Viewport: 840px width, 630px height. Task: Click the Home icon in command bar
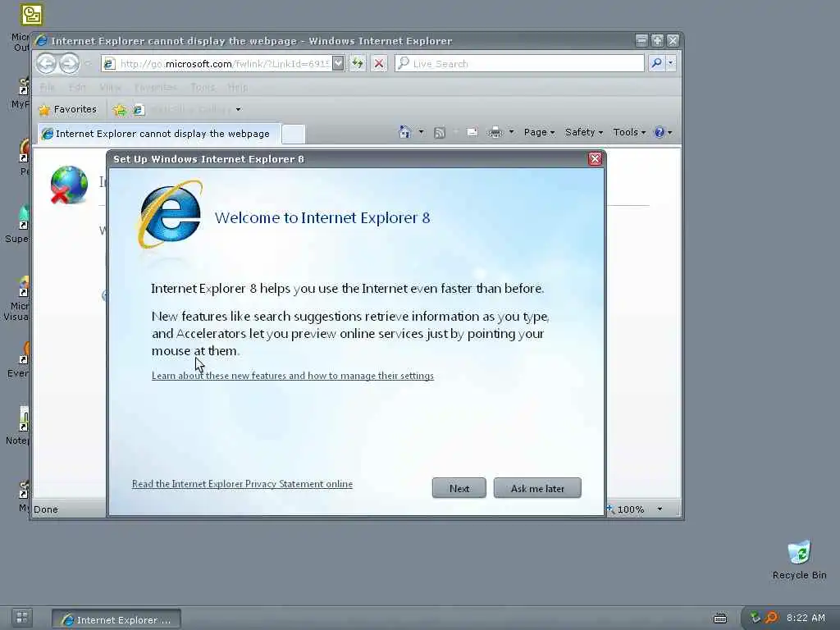click(x=405, y=132)
